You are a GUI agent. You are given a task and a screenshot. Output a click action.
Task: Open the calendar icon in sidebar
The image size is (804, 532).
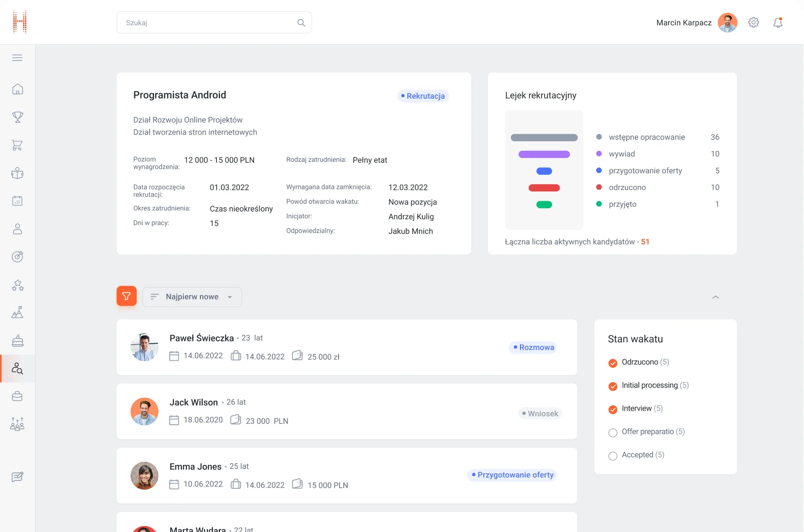tap(18, 201)
